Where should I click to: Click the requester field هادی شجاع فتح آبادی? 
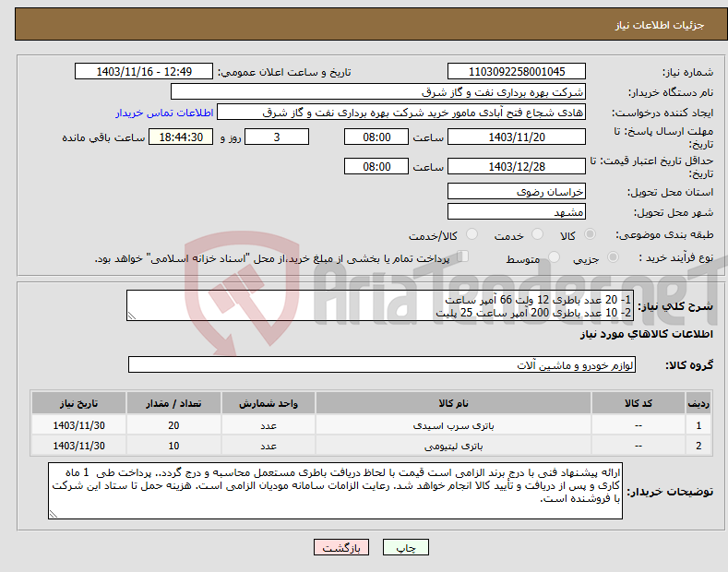(401, 112)
